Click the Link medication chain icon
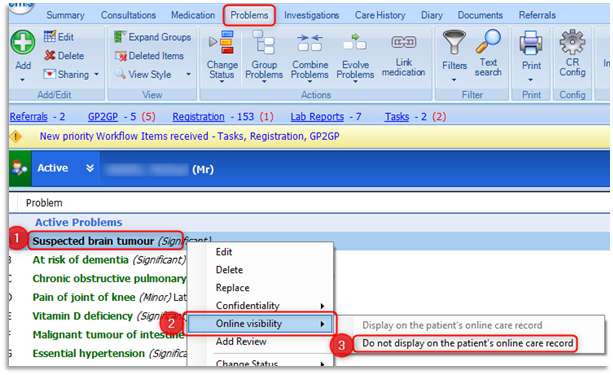Viewport: 613px width, 375px height. tap(404, 41)
